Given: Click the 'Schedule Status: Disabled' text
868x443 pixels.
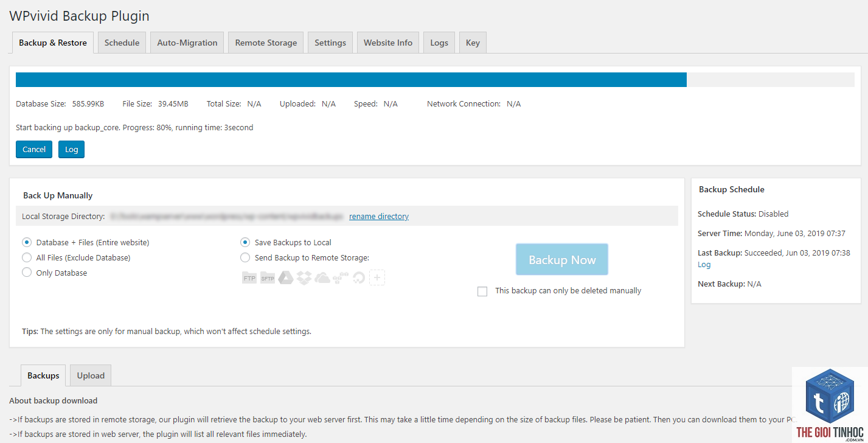Looking at the screenshot, I should (x=743, y=214).
